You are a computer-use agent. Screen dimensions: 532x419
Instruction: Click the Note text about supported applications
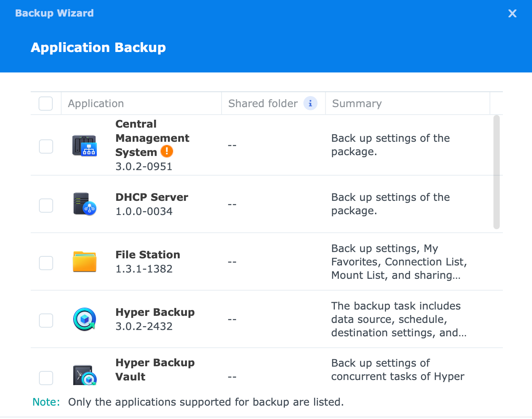tap(206, 402)
